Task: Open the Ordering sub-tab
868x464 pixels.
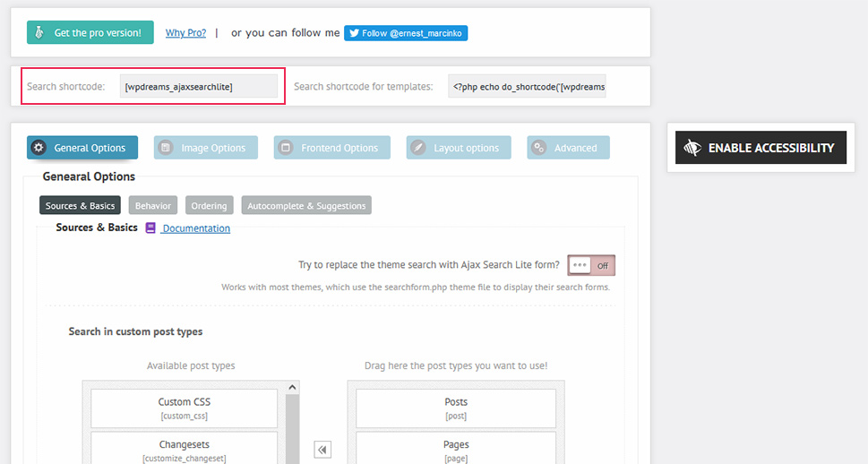Action: (210, 205)
